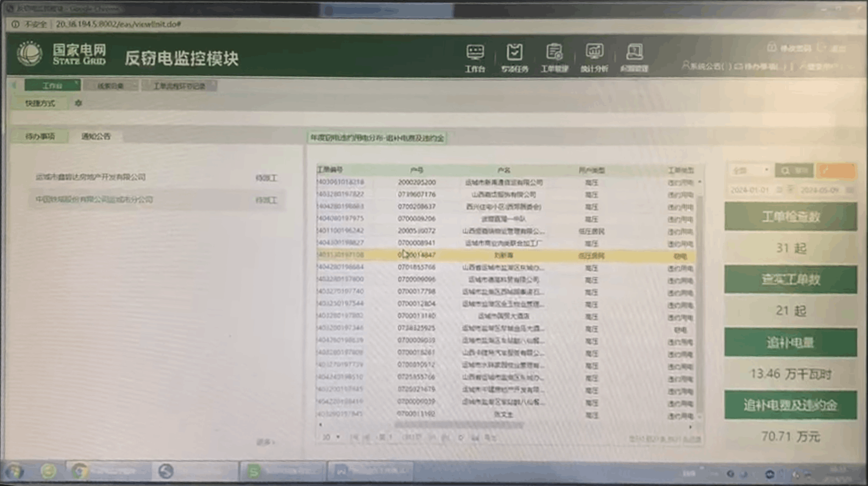868x486 pixels.
Task: Click the clipboard-check task icon in header
Action: click(x=514, y=53)
